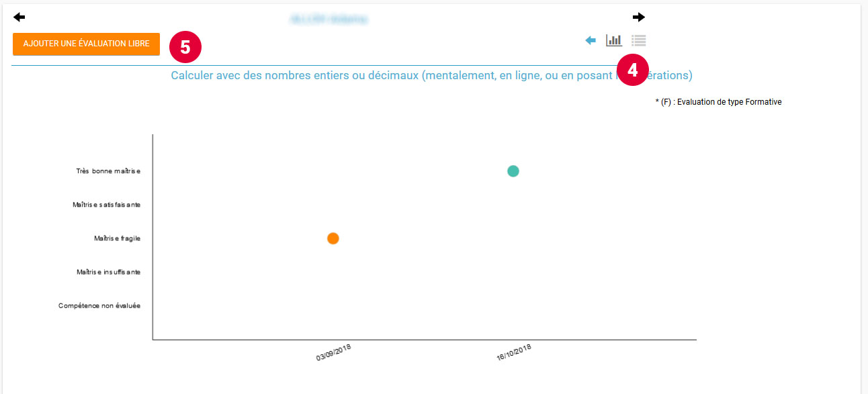Go to previous student with black left arrow
Image resolution: width=868 pixels, height=394 pixels.
coord(19,17)
